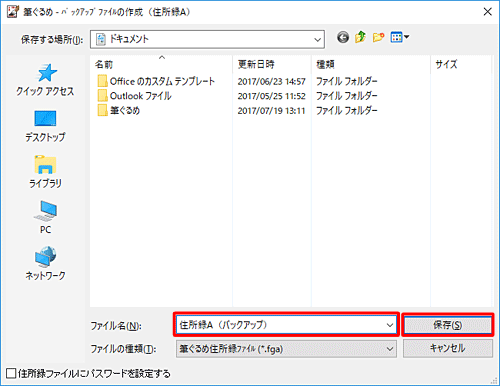Click the date 2017/06/23 14:57
500x386 pixels.
click(x=271, y=81)
